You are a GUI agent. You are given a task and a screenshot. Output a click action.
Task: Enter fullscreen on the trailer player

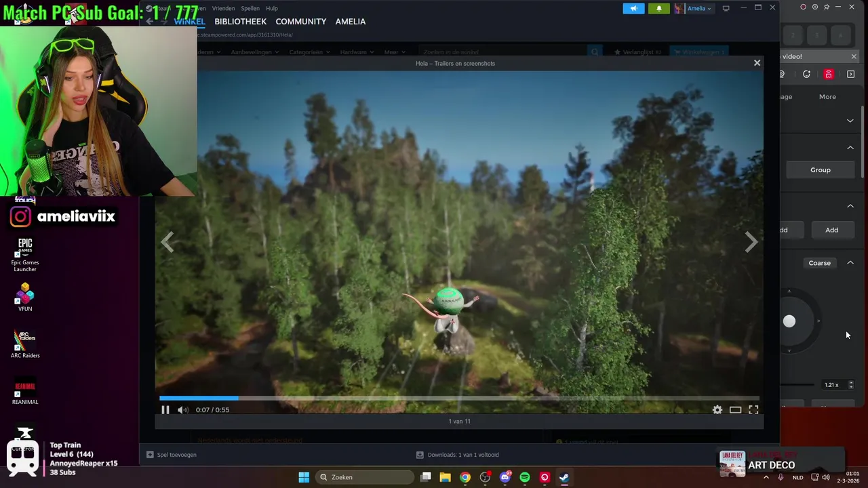(753, 409)
